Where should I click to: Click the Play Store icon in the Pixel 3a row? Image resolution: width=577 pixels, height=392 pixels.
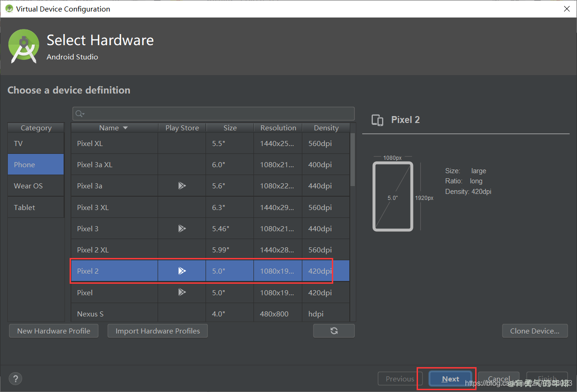tap(182, 186)
